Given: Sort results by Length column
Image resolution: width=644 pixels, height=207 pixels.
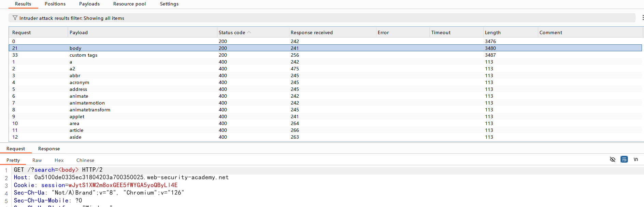Looking at the screenshot, I should click(492, 32).
